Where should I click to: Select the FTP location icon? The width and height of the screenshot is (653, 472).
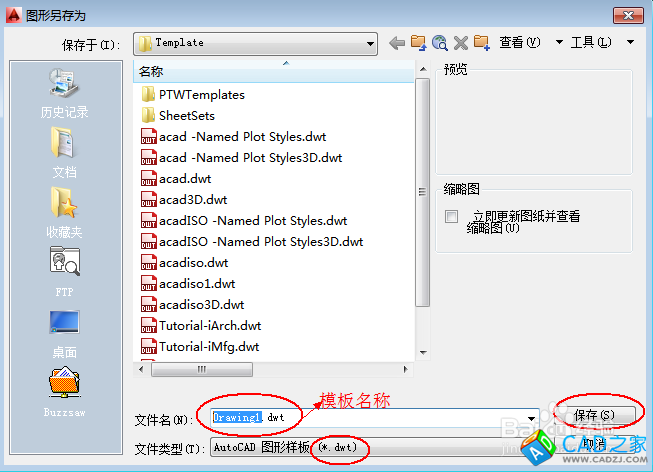pyautogui.click(x=65, y=272)
